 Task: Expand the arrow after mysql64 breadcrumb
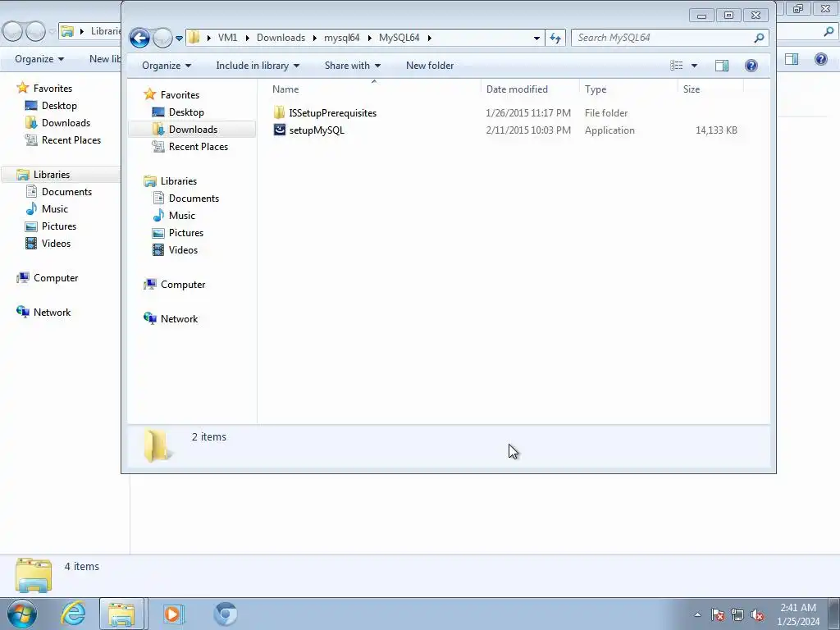[370, 38]
